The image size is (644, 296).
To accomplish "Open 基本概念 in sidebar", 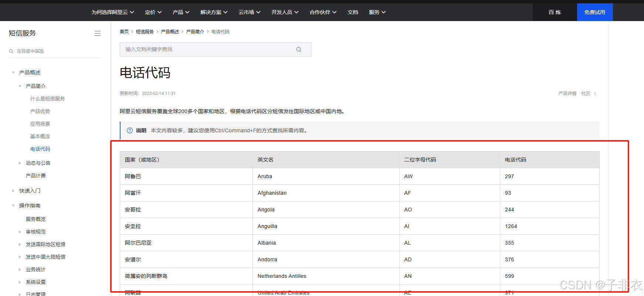I will (40, 136).
